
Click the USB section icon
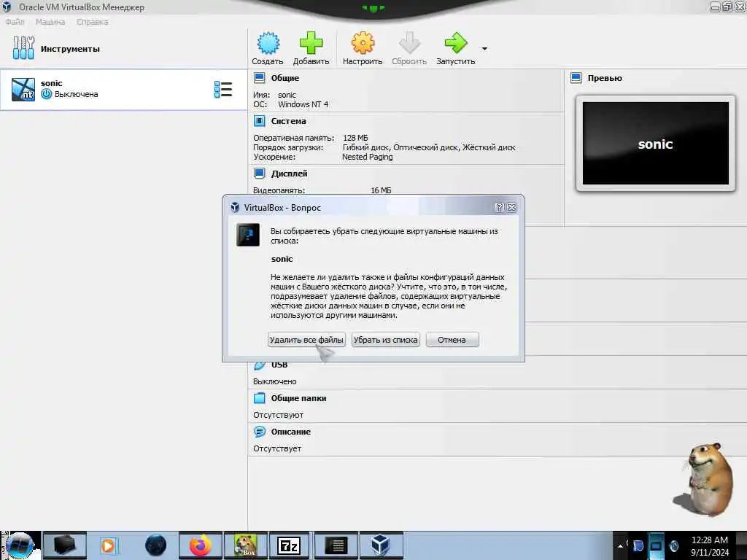click(260, 365)
